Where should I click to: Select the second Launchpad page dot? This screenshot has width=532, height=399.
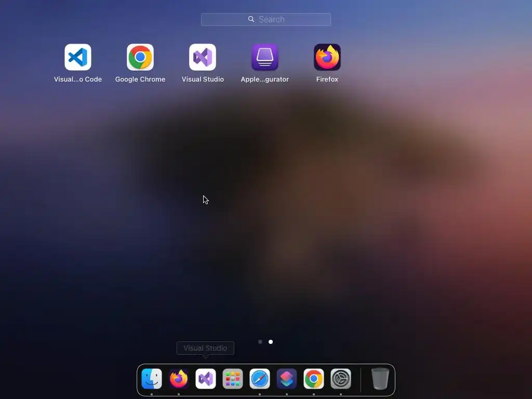(271, 342)
